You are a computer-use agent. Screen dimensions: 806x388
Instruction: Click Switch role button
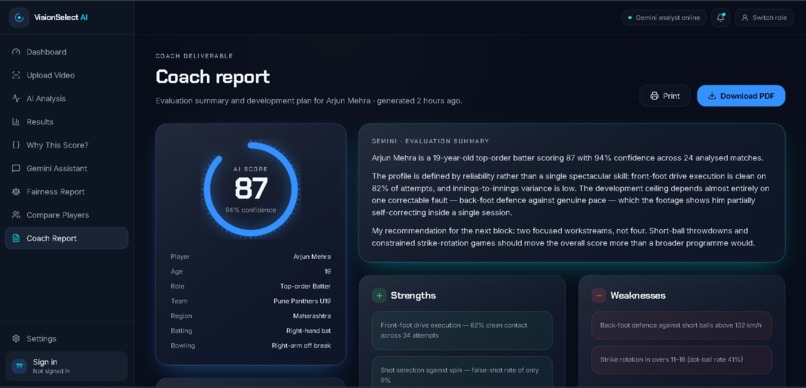(x=764, y=17)
